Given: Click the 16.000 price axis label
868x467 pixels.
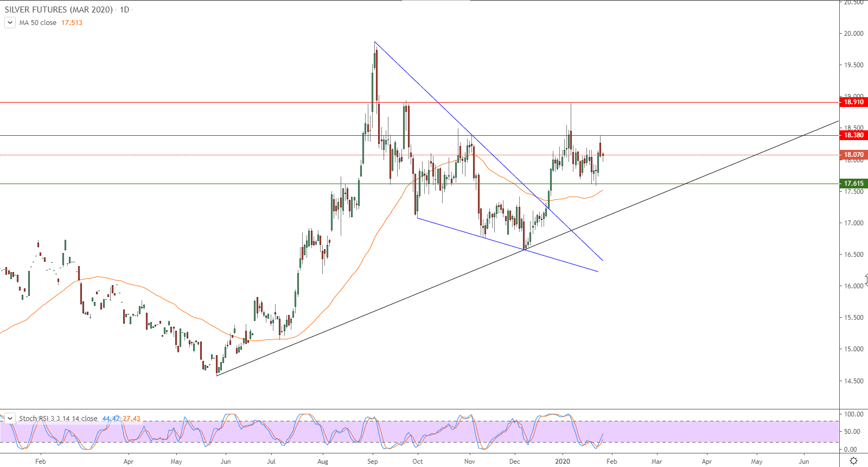Looking at the screenshot, I should click(x=853, y=286).
